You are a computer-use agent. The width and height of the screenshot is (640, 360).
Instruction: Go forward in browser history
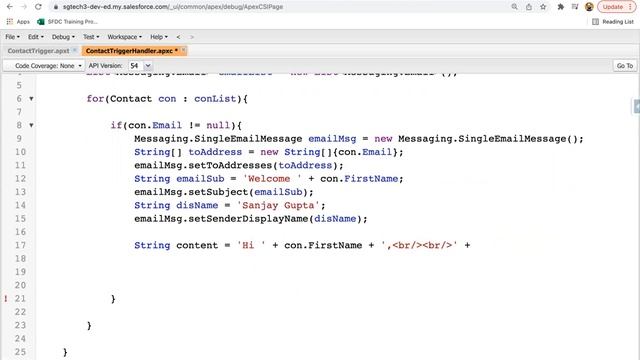(x=24, y=7)
